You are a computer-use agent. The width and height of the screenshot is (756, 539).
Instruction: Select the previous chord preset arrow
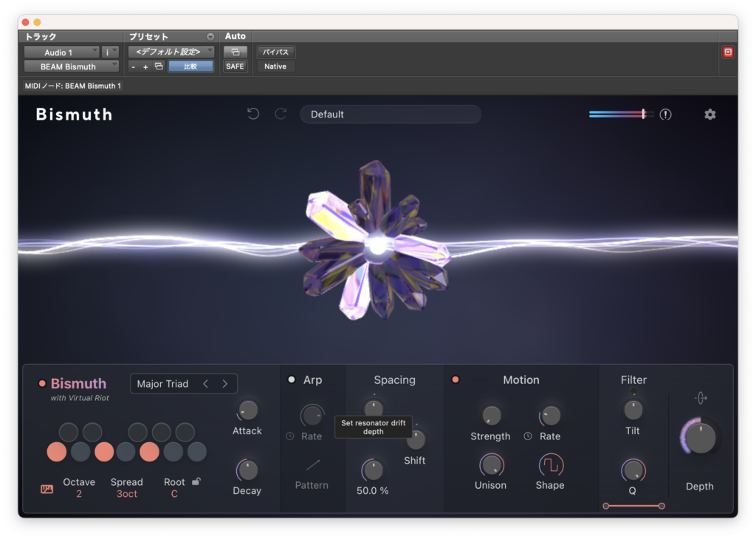pyautogui.click(x=206, y=384)
